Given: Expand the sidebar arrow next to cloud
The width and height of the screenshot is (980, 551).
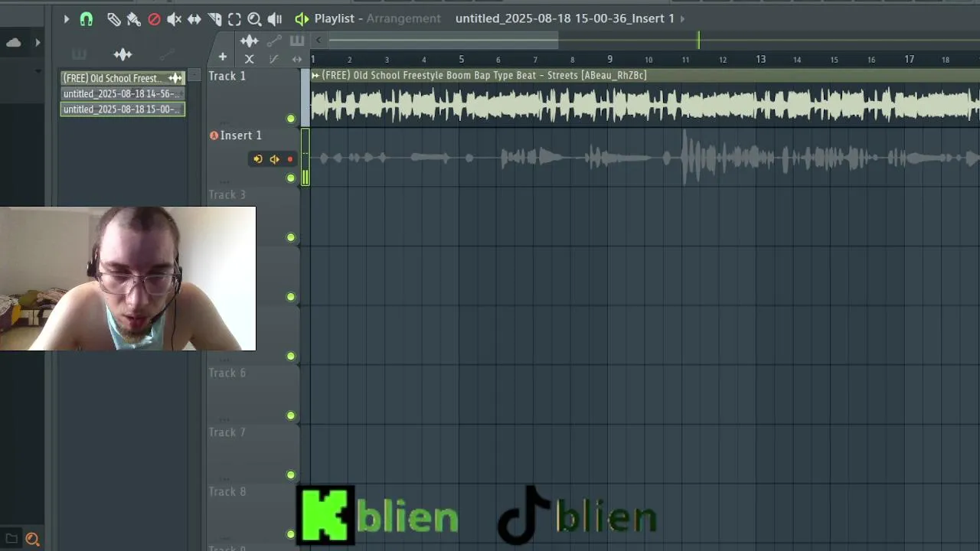Looking at the screenshot, I should pyautogui.click(x=38, y=43).
